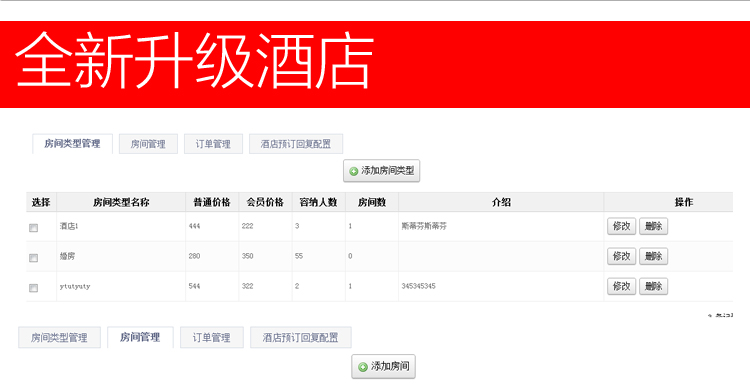The width and height of the screenshot is (750, 387).
Task: Check the box for 婚房 row
Action: tap(33, 258)
